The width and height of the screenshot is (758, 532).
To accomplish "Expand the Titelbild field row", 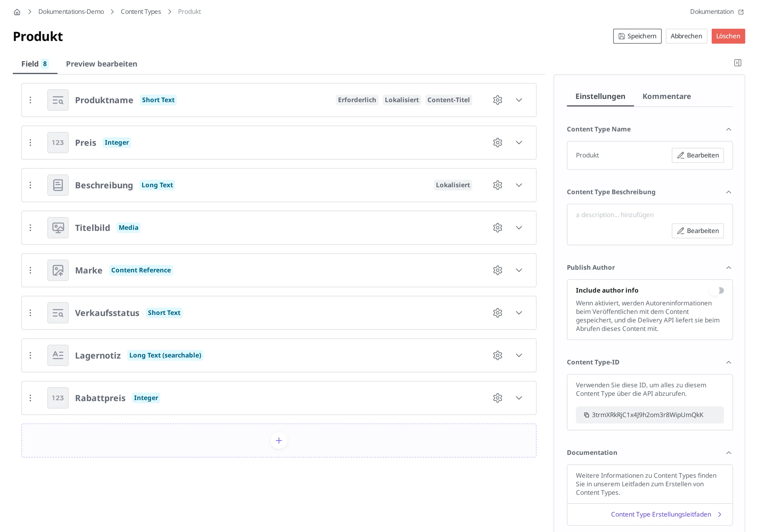I will coord(519,228).
